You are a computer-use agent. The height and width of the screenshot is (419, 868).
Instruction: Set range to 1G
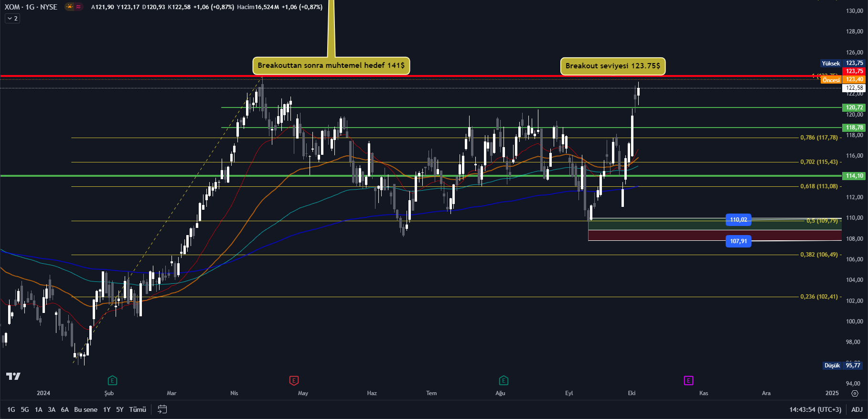tap(11, 409)
